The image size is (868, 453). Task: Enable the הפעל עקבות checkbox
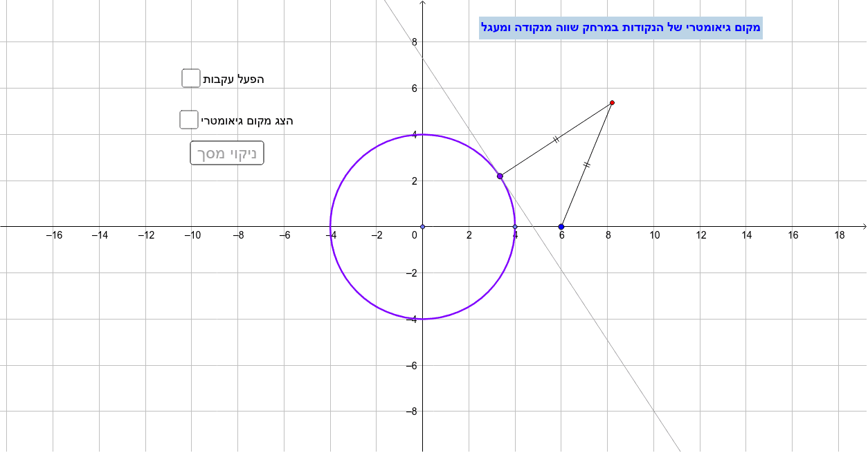click(x=191, y=78)
